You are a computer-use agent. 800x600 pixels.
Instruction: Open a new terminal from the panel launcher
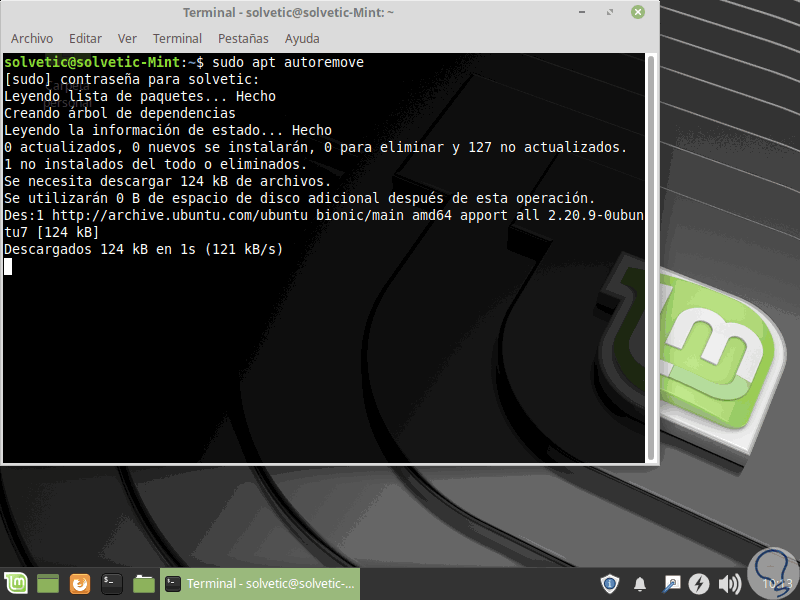tap(111, 583)
